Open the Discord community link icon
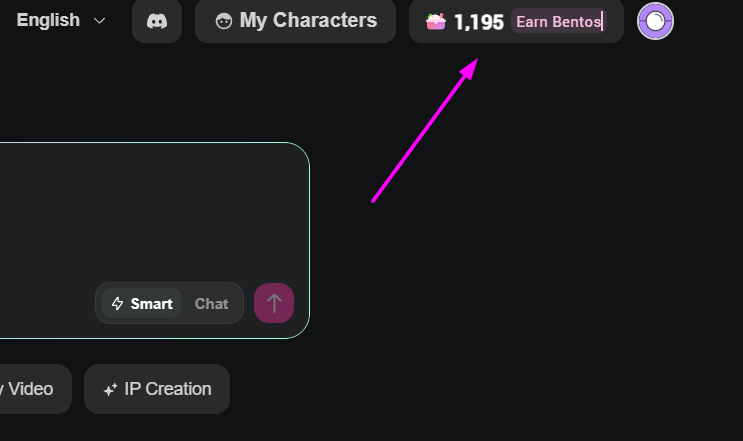This screenshot has width=743, height=441. 157,21
